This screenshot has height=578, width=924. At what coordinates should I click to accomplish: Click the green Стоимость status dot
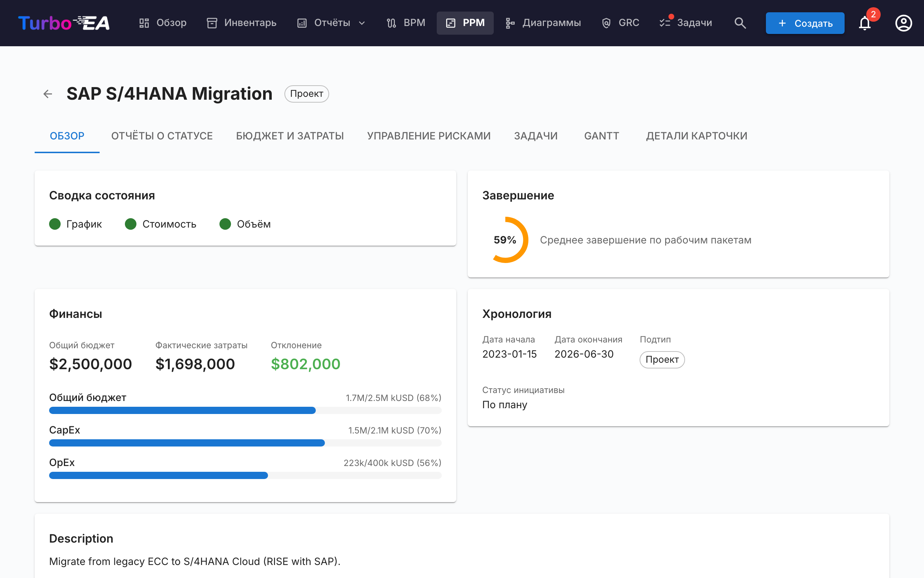pyautogui.click(x=131, y=224)
